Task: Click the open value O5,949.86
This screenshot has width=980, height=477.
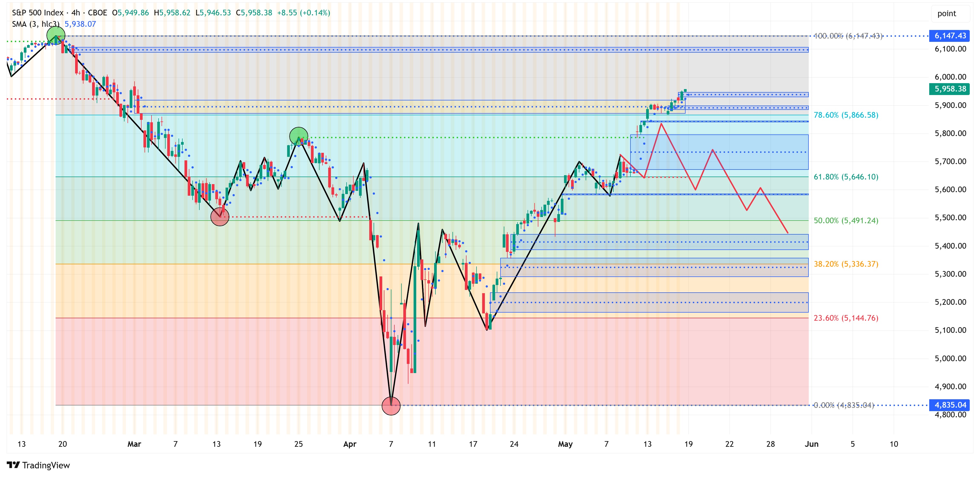Action: click(130, 12)
